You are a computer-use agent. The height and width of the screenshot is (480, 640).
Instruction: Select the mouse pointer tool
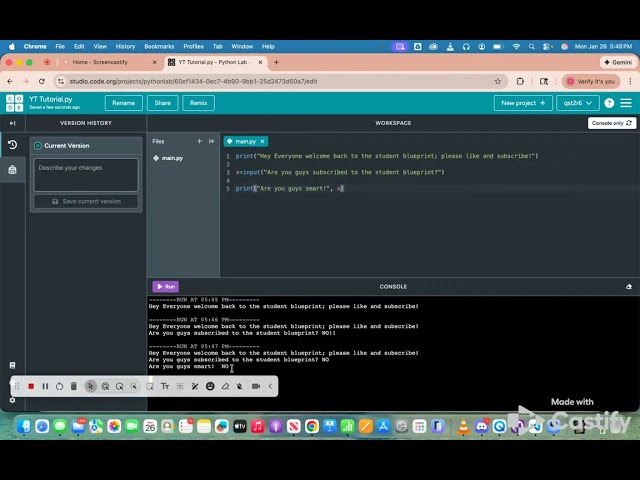[x=91, y=386]
